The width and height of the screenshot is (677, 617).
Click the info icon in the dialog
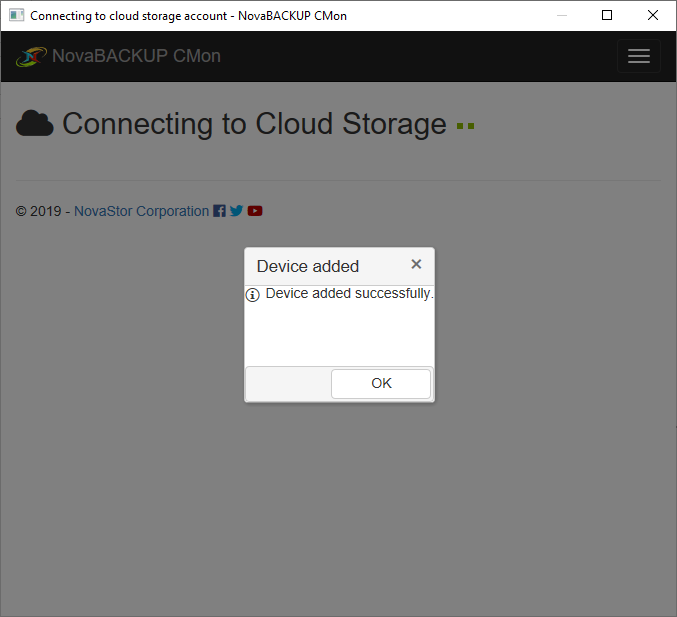click(253, 295)
